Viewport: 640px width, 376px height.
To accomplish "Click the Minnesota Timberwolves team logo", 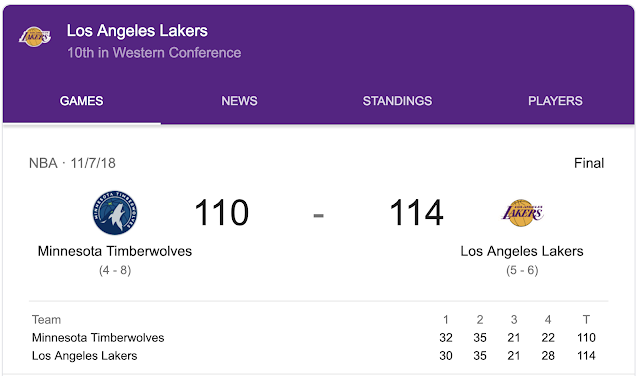I will point(115,212).
